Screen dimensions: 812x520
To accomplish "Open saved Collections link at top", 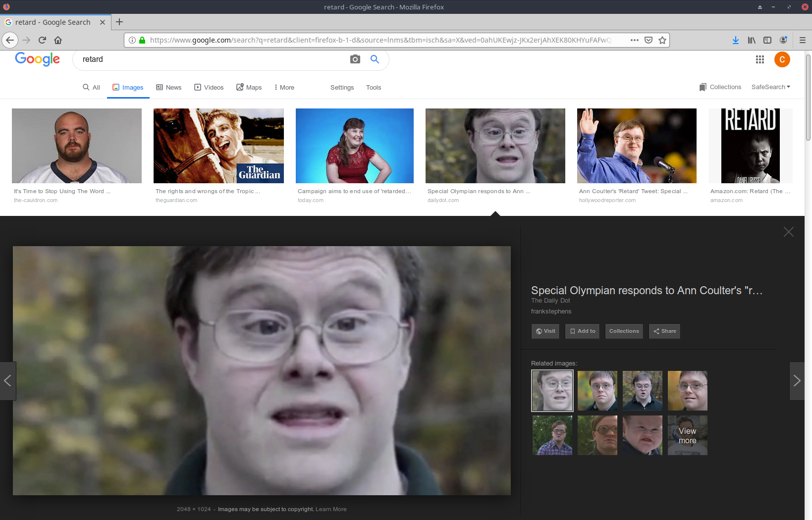I will tap(720, 87).
